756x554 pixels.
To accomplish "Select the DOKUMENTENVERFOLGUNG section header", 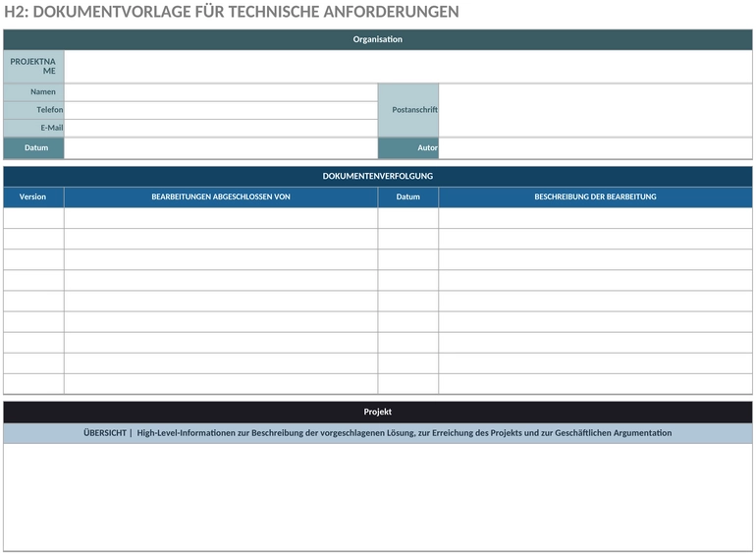I will click(378, 177).
